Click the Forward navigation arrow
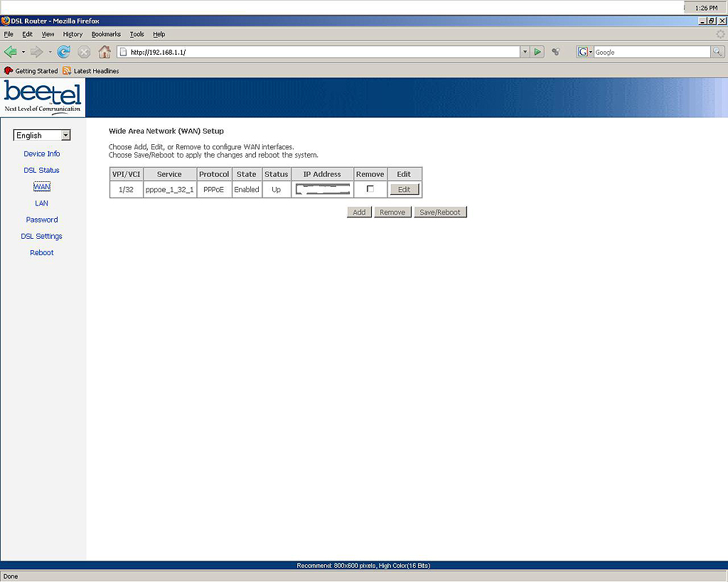The image size is (728, 582). tap(37, 52)
